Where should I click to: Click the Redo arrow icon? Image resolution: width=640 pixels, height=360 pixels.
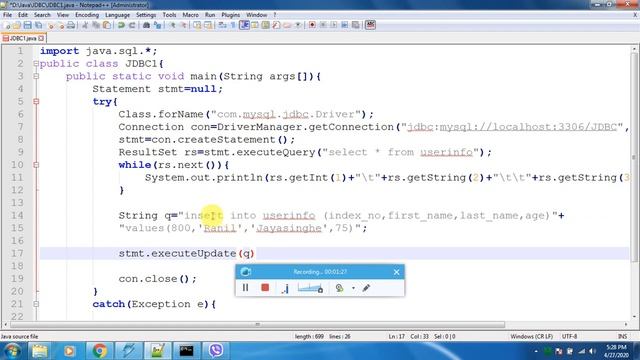pos(132,25)
